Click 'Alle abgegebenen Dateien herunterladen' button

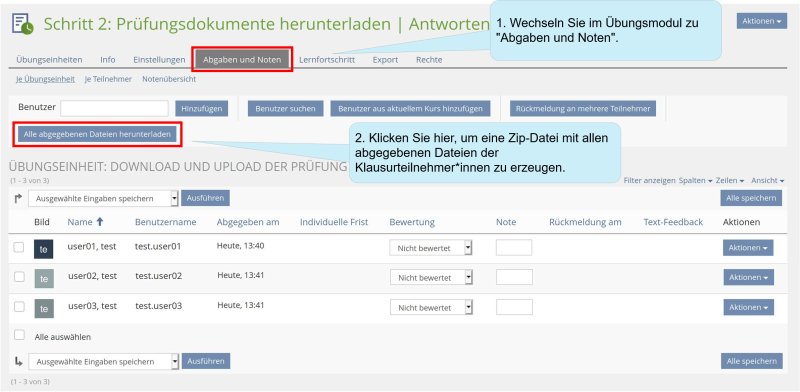[97, 134]
